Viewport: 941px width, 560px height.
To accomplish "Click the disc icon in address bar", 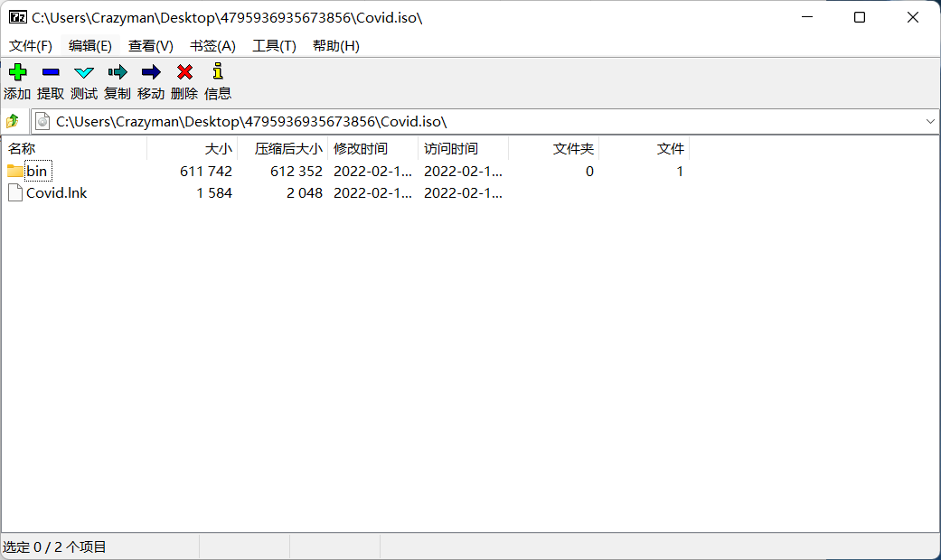I will (x=42, y=122).
